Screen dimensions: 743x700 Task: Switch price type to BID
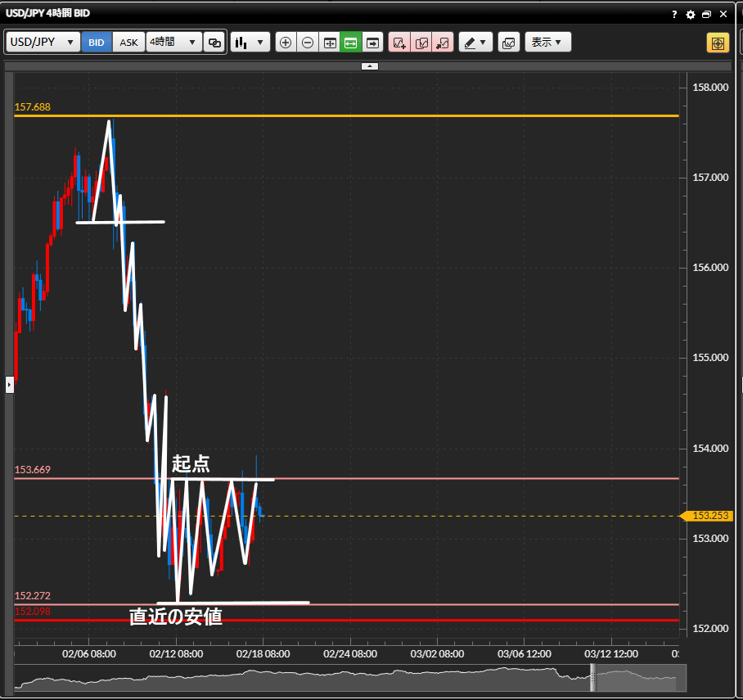tap(97, 43)
